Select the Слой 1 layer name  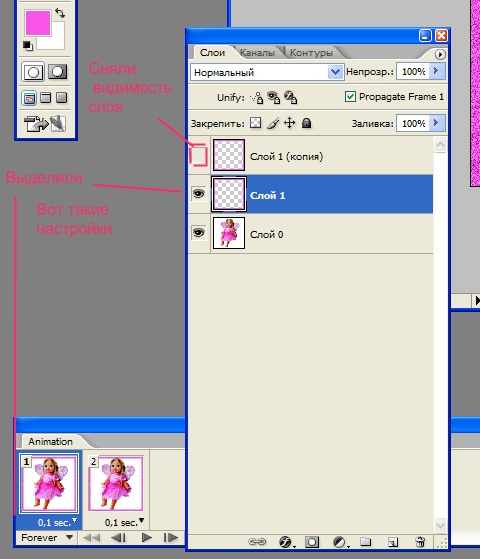click(x=267, y=195)
